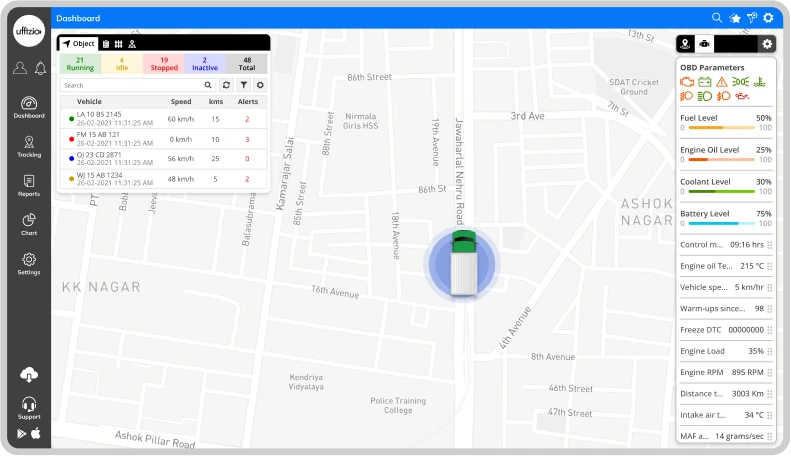Click the refresh icon in vehicle list

pos(227,86)
